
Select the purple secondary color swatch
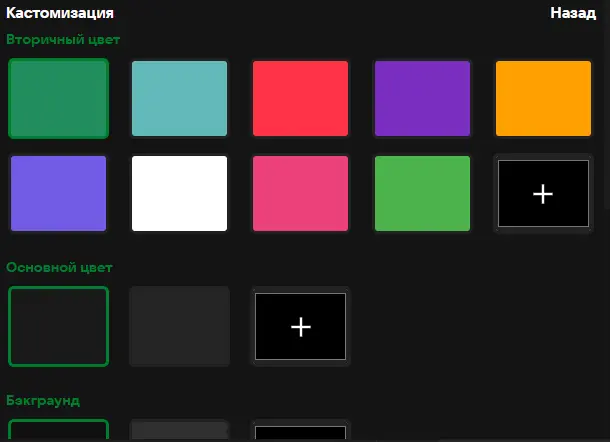(422, 98)
